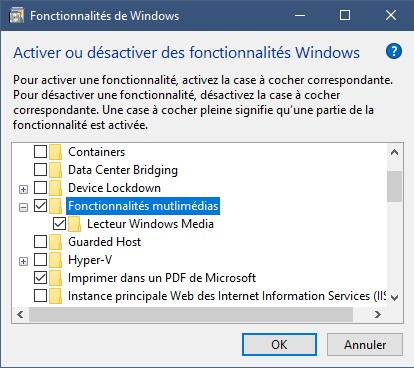414x368 pixels.
Task: Confirm changes with the OK button
Action: point(279,345)
